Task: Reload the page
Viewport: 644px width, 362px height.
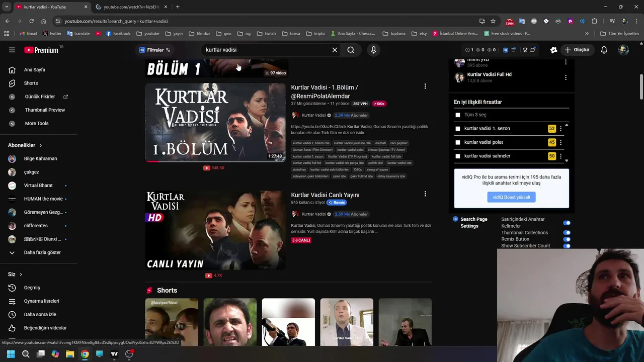Action: coord(31,21)
